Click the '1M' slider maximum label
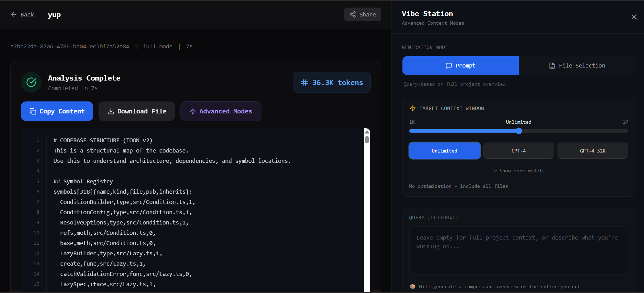 coord(625,122)
